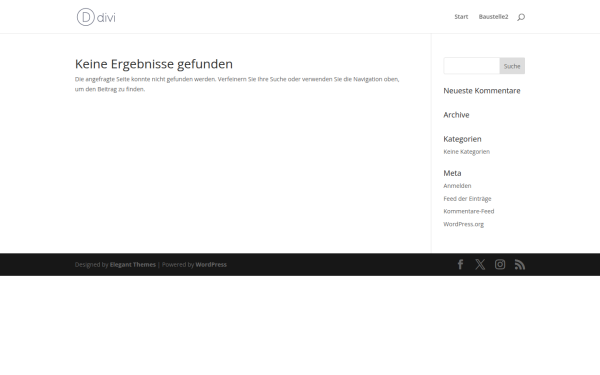The width and height of the screenshot is (600, 375).
Task: Go to the Start menu item
Action: coord(461,16)
